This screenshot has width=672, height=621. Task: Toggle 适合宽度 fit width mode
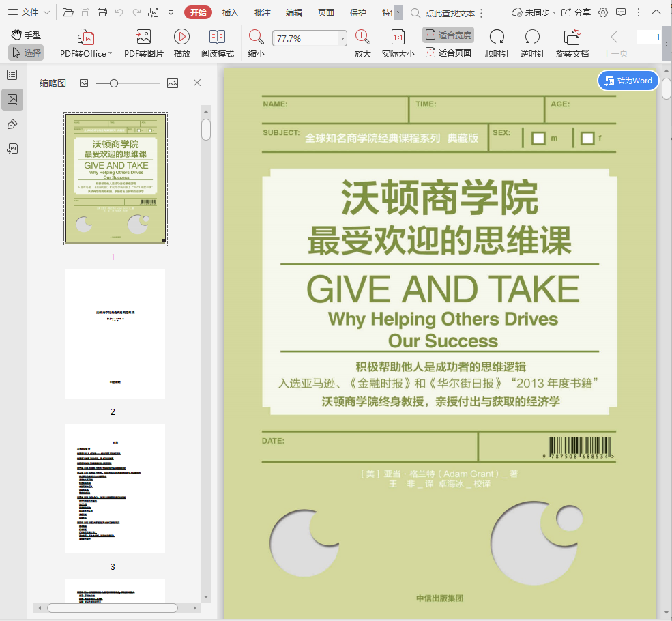448,35
